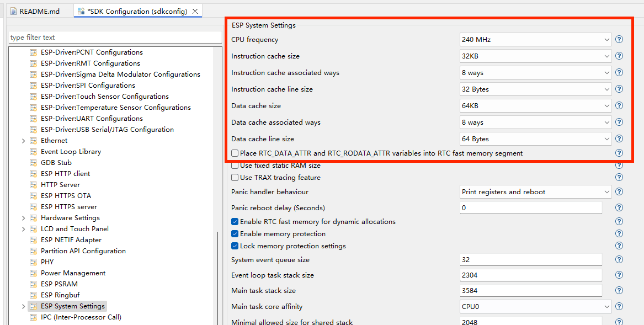The image size is (644, 325).
Task: Select ESP-Driver:PCNT Configurations in tree
Action: pos(92,52)
